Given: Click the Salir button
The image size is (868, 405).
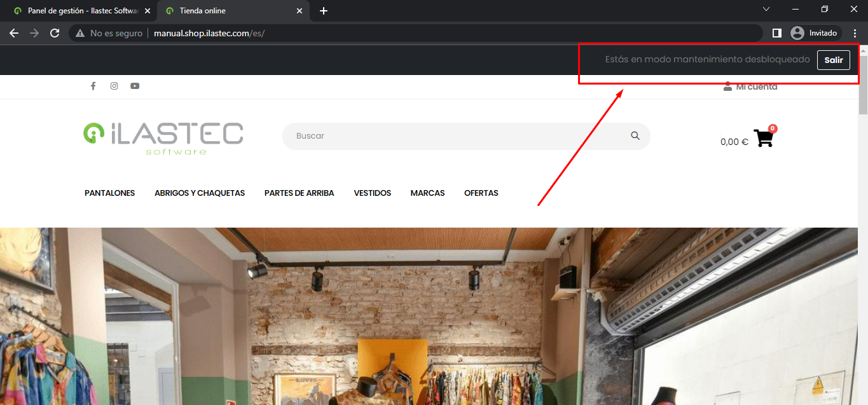Looking at the screenshot, I should point(833,60).
